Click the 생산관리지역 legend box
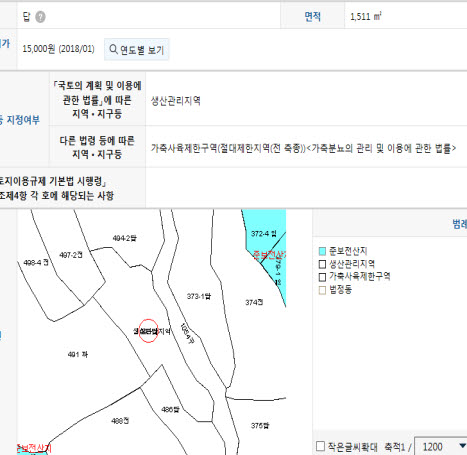The height and width of the screenshot is (455, 467). pyautogui.click(x=322, y=264)
